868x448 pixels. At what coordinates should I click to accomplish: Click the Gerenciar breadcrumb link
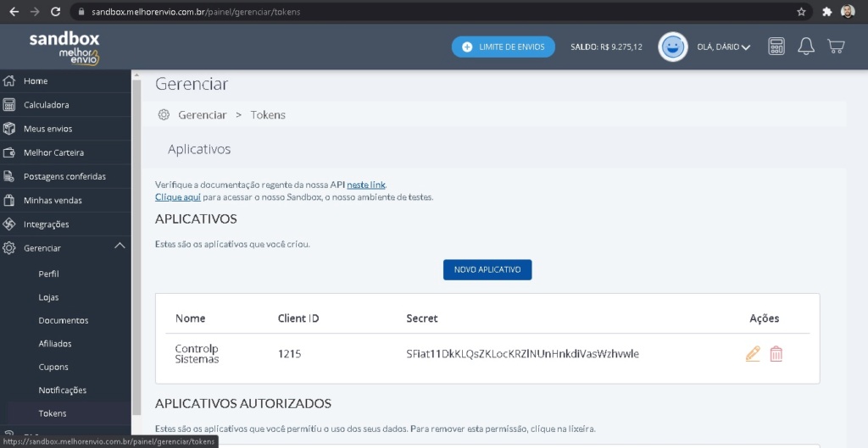(202, 114)
